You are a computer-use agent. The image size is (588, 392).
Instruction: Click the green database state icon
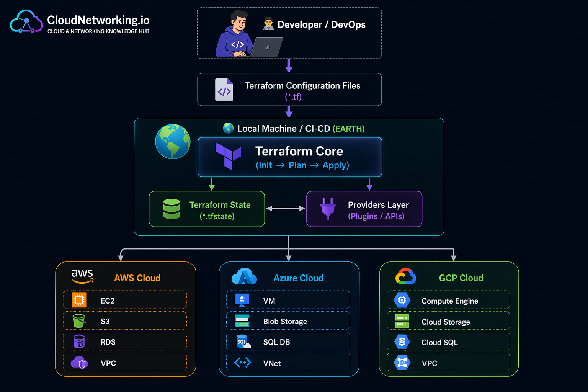click(x=171, y=209)
